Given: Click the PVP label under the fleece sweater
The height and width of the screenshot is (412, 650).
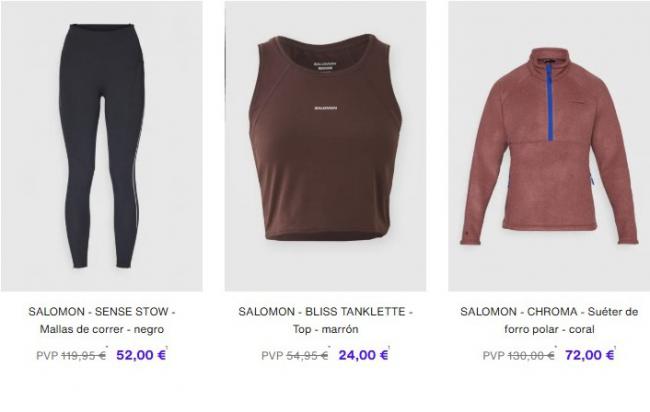Looking at the screenshot, I should [x=493, y=356].
